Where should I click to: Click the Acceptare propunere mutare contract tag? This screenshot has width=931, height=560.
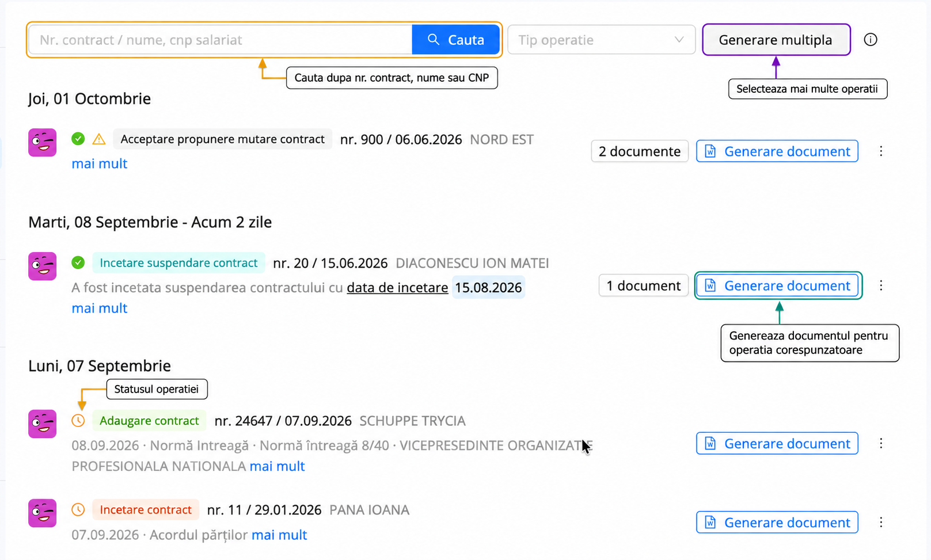click(222, 139)
